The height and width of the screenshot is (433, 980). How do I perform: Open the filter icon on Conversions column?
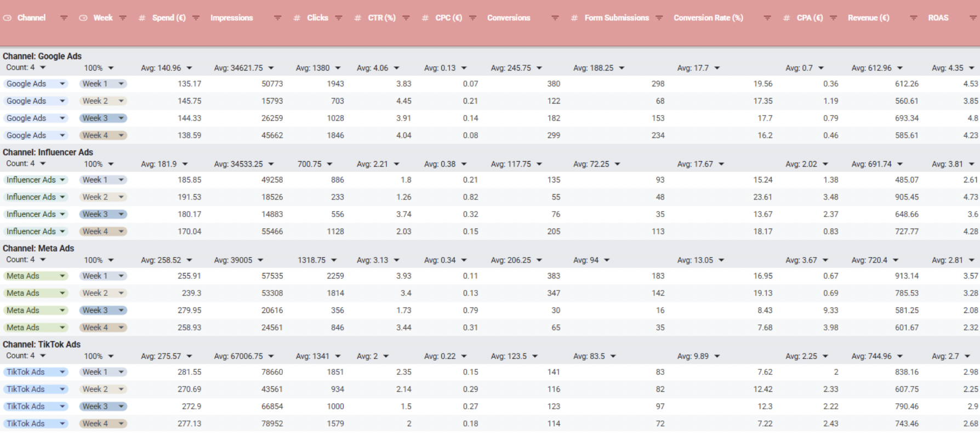[555, 18]
